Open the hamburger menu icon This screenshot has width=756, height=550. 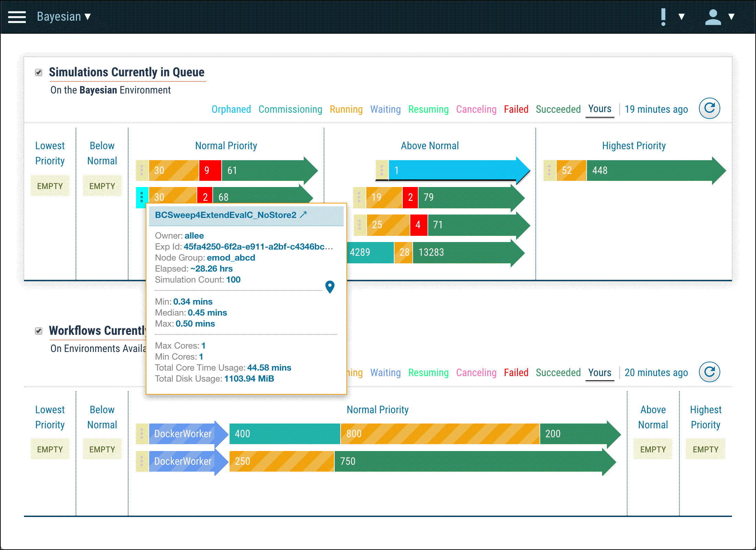(17, 17)
